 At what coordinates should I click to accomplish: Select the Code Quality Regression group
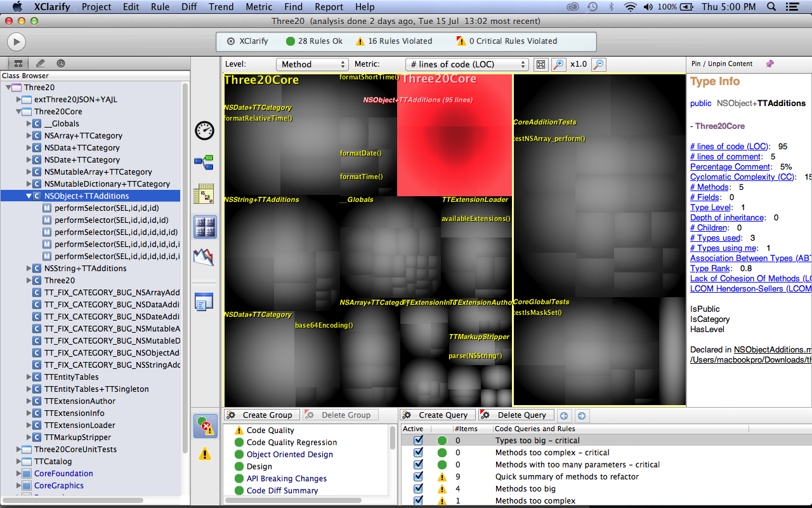[292, 443]
